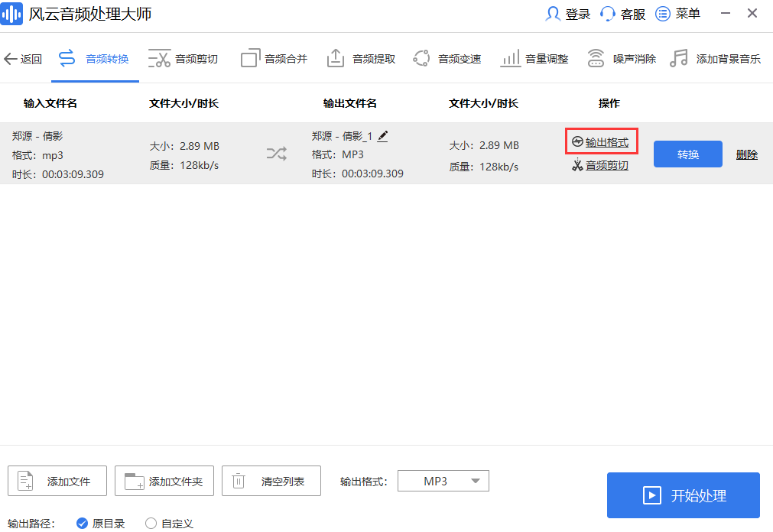Viewport: 773px width, 532px height.
Task: Click the 音频变速 circular icon
Action: coord(421,58)
